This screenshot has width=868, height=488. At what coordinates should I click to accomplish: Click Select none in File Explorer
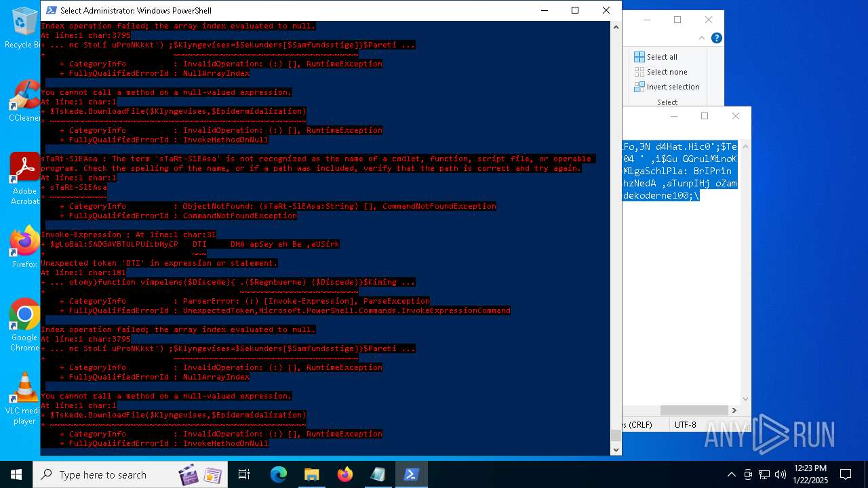point(660,72)
